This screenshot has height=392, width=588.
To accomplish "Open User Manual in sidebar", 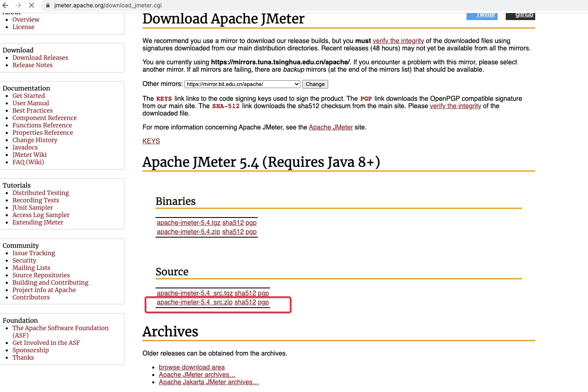I will point(31,103).
